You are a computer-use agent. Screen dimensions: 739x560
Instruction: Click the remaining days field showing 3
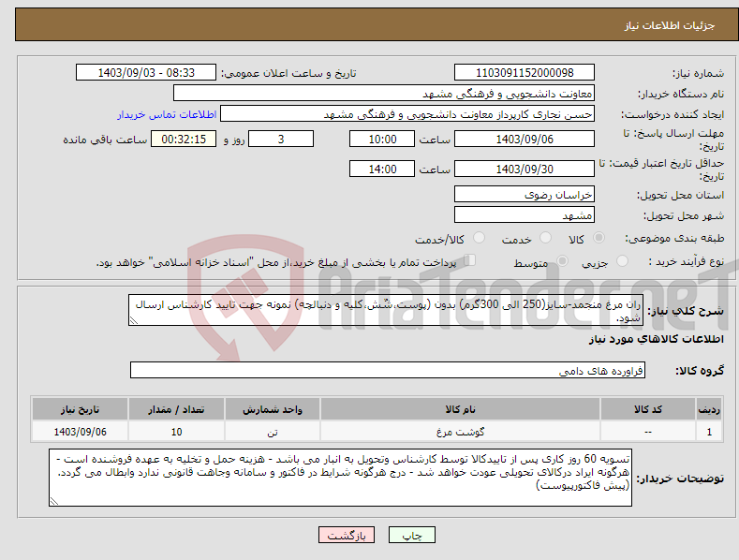coord(281,139)
